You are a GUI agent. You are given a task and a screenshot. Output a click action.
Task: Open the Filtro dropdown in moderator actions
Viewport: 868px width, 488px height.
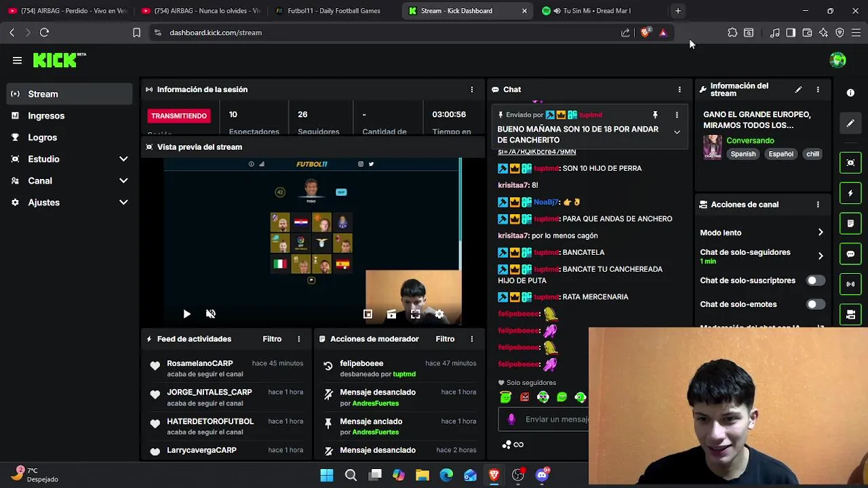pos(445,339)
